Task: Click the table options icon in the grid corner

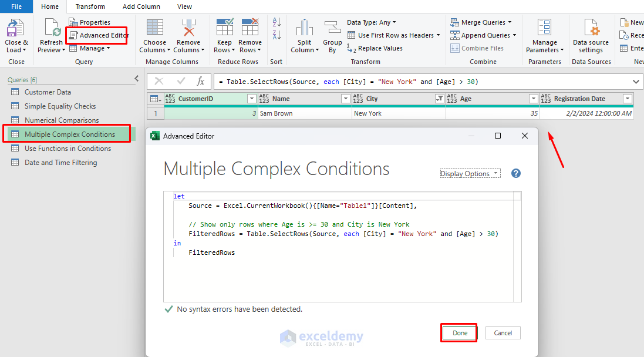Action: [x=155, y=99]
